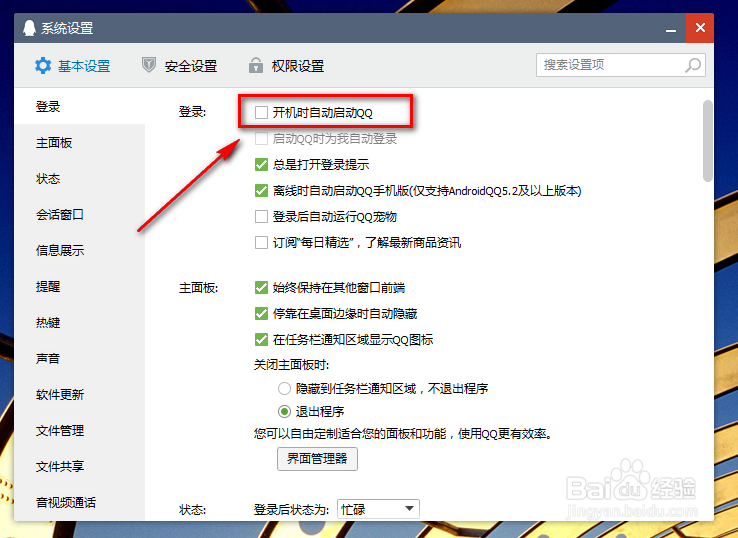The height and width of the screenshot is (538, 738).
Task: Click the magnifier search icon
Action: 693,65
